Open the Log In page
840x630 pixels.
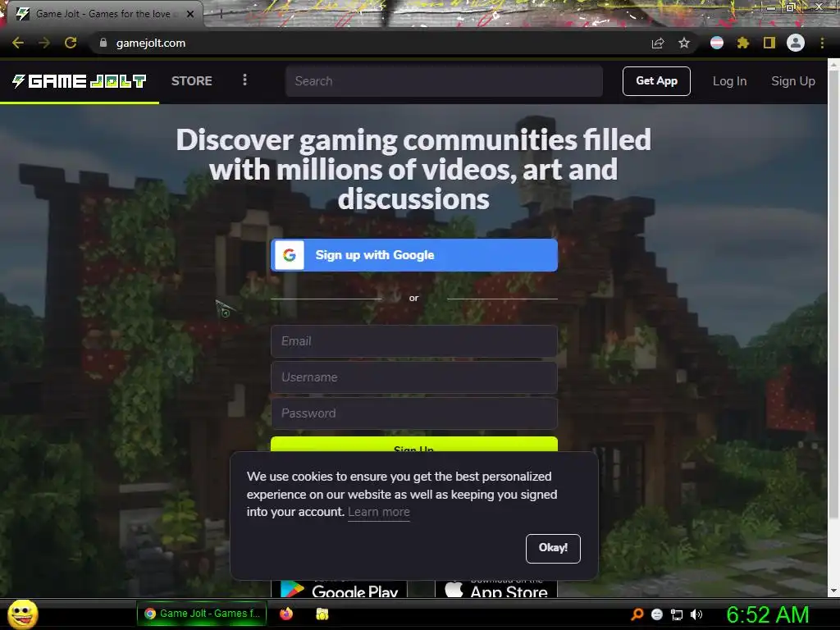(x=729, y=81)
